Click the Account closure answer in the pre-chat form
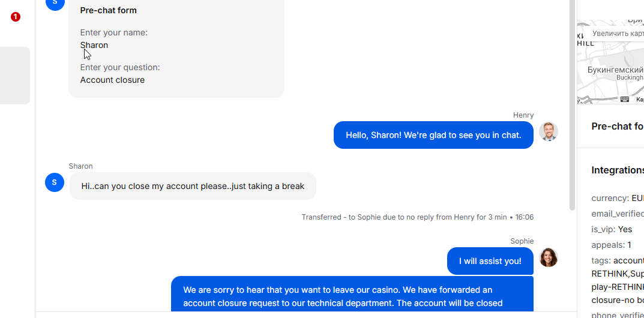This screenshot has height=318, width=644. 112,80
